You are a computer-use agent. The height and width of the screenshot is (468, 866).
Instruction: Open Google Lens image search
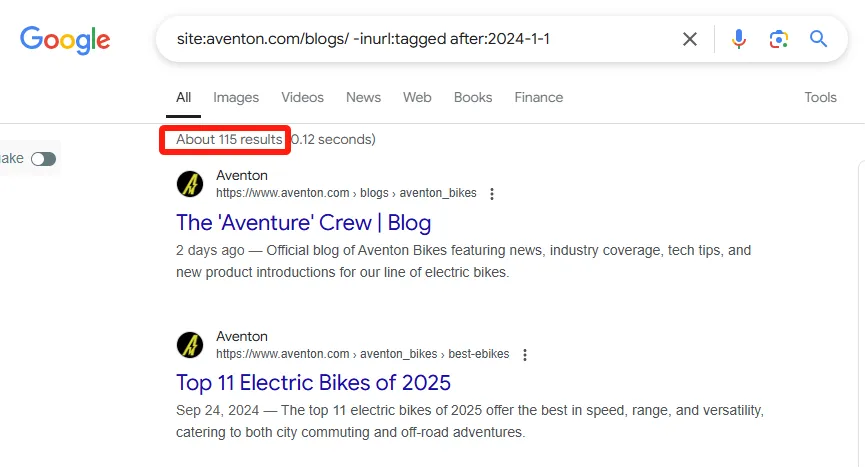[x=778, y=39]
